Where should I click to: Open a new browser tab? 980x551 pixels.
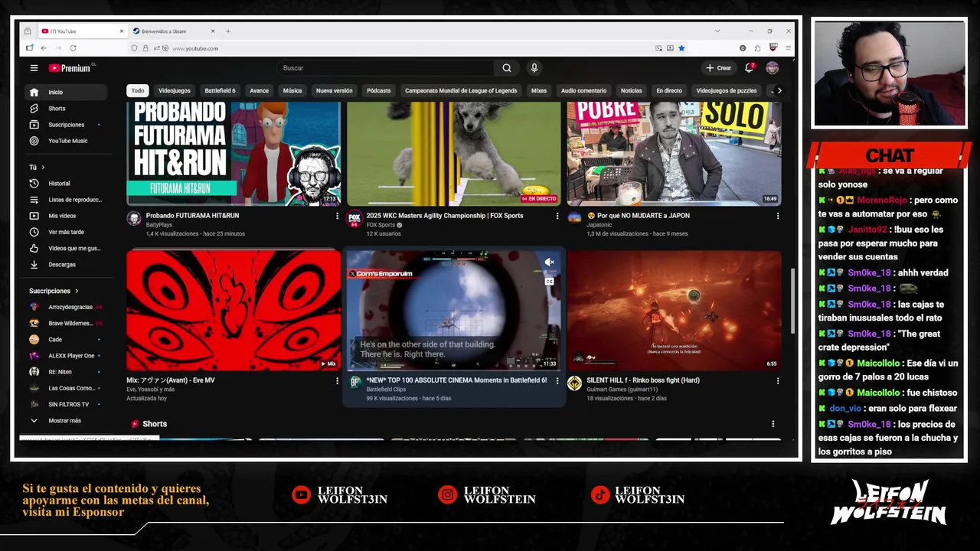[x=228, y=31]
